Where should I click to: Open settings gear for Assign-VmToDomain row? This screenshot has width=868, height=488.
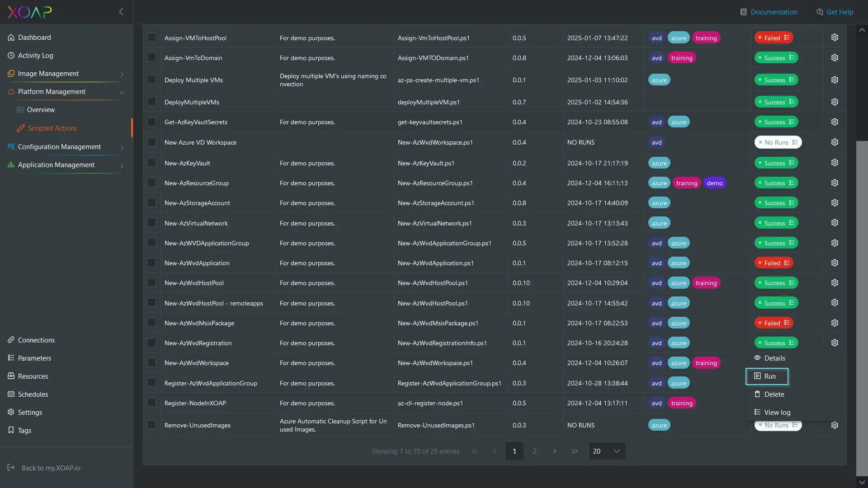click(835, 58)
